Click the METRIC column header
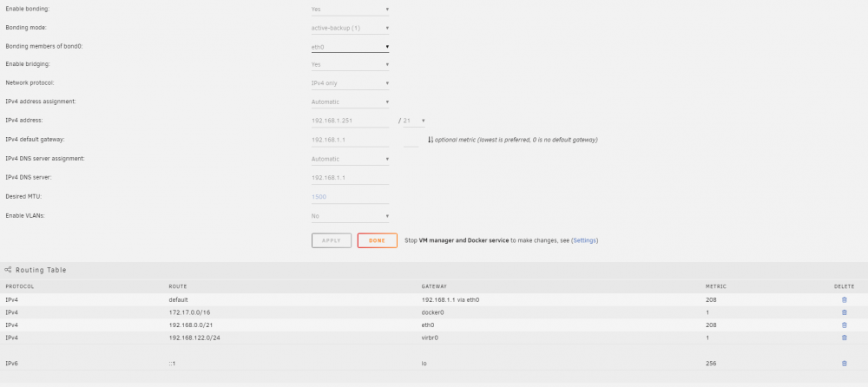This screenshot has width=868, height=387. (x=716, y=287)
